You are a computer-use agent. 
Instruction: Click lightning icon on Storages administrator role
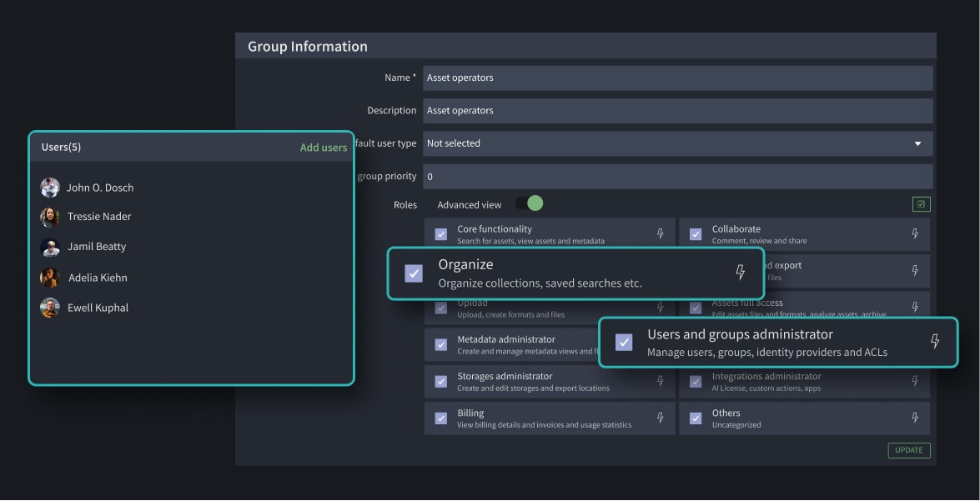pyautogui.click(x=660, y=381)
